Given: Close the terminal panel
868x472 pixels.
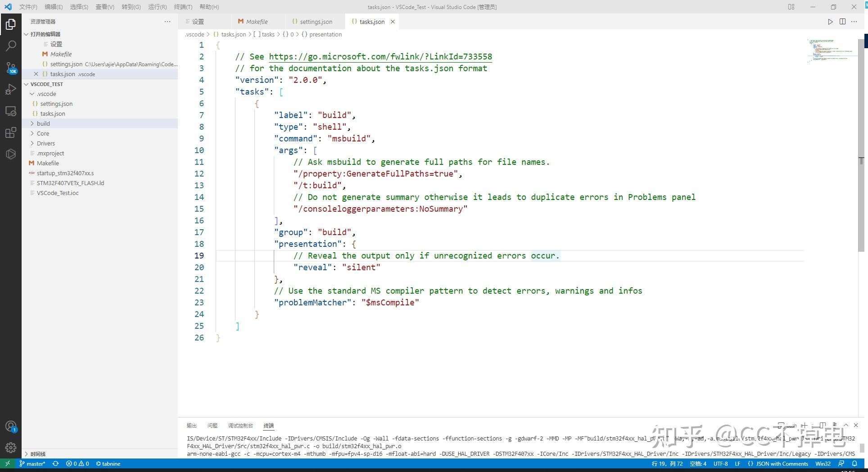Looking at the screenshot, I should click(856, 425).
